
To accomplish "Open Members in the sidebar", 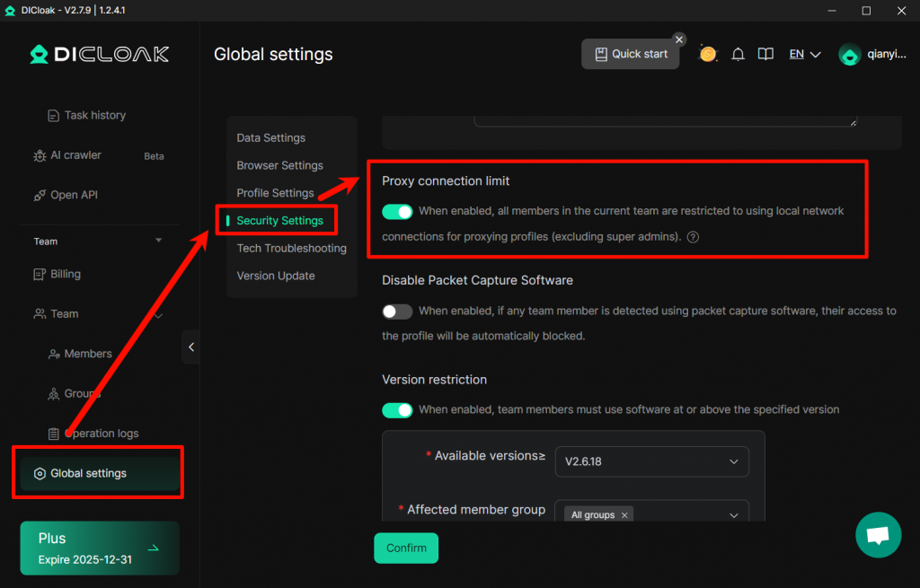I will click(88, 354).
